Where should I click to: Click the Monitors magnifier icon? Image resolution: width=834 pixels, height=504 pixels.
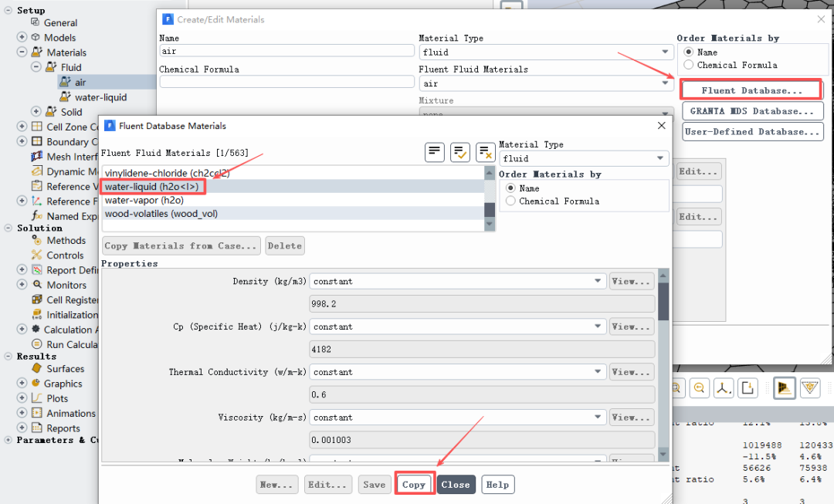pos(37,285)
